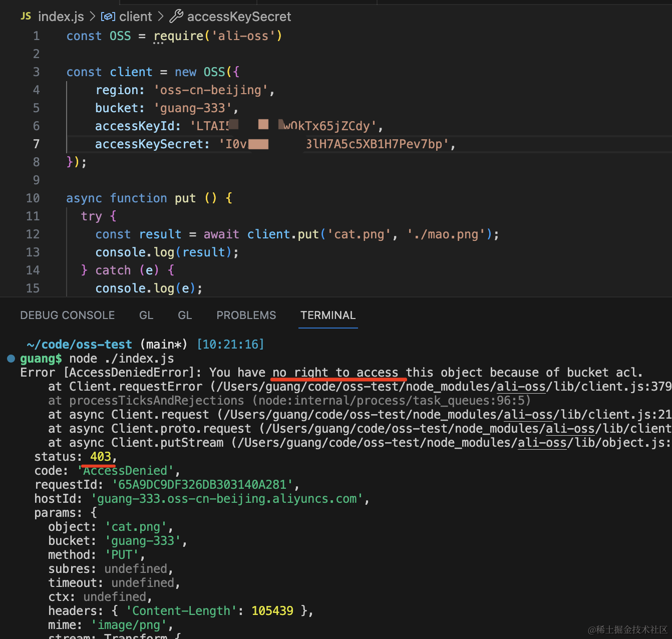
Task: Click the blue command status dot in terminal
Action: [11, 359]
